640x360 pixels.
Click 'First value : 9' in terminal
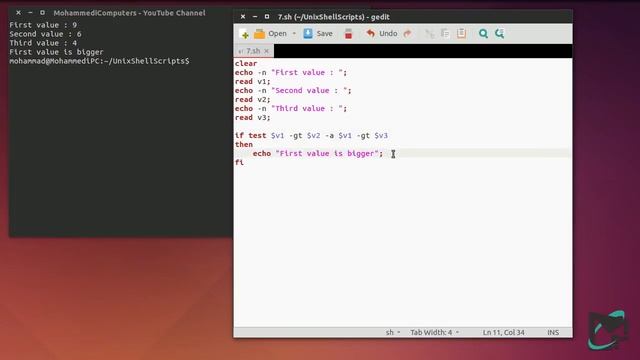[x=43, y=25]
